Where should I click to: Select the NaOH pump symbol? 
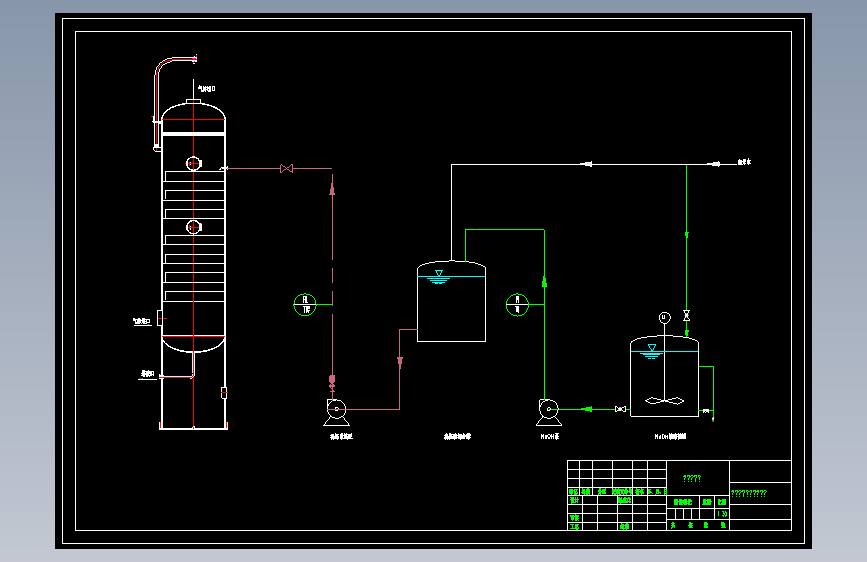point(549,413)
